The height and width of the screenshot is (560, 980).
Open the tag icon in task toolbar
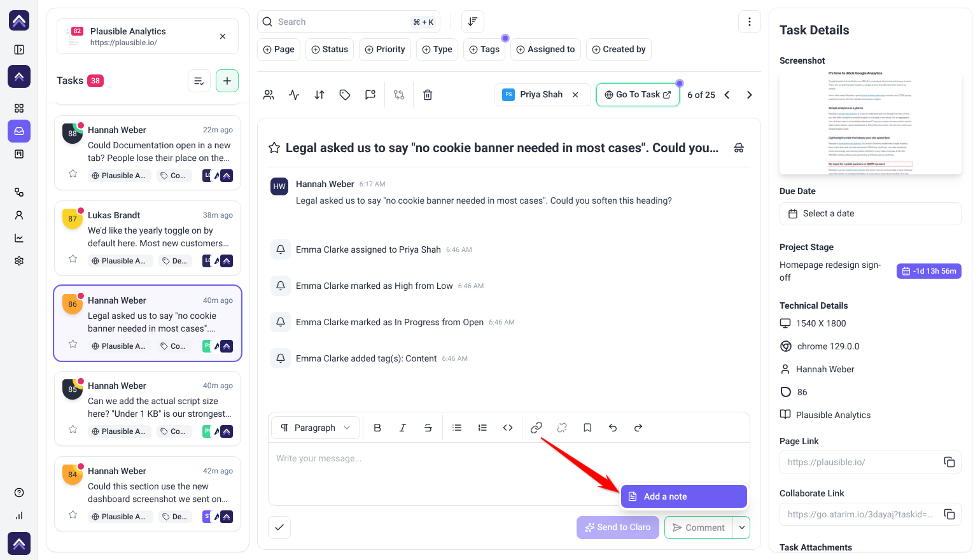345,95
